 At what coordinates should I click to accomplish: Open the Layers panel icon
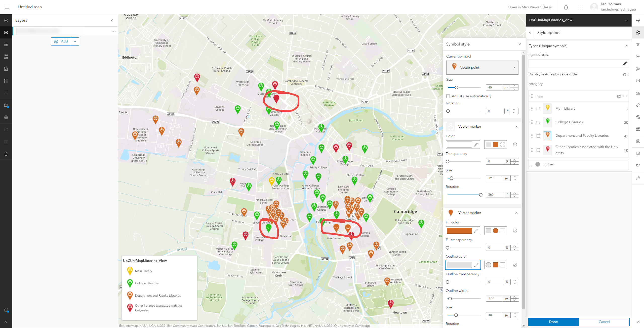tap(6, 32)
